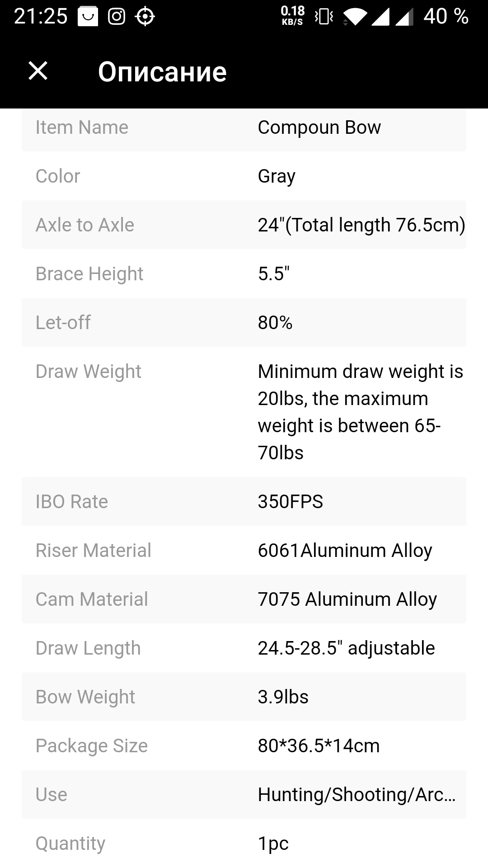488x868 pixels.
Task: Tap the vibrate mode status icon
Action: (324, 17)
